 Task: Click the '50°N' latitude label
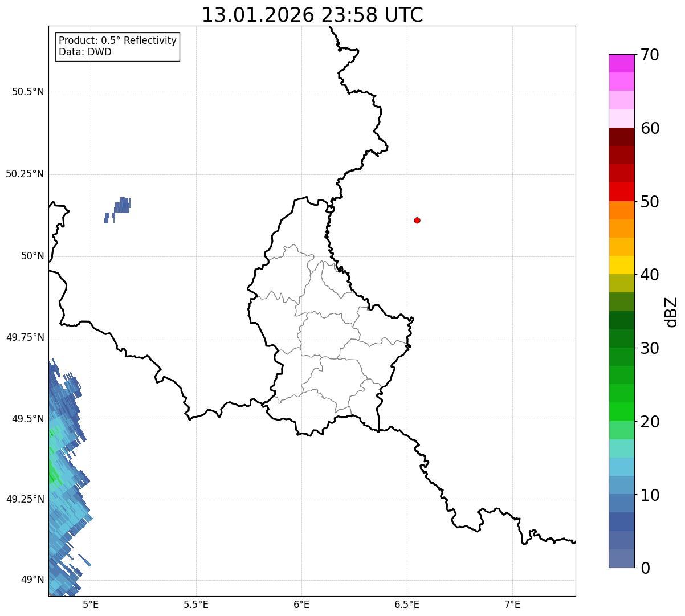pyautogui.click(x=32, y=256)
